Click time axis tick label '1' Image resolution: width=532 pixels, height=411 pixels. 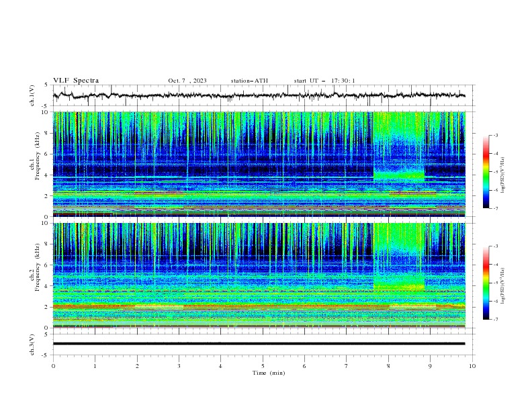95,366
